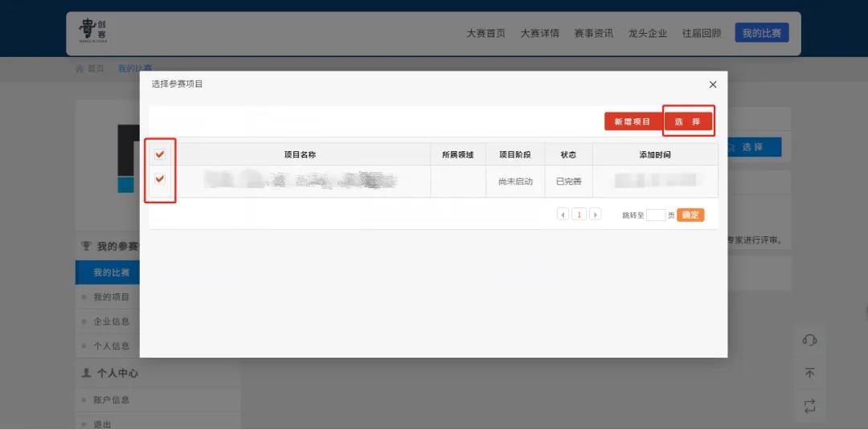This screenshot has height=430, width=868.
Task: Click the switch/refresh icon at right edge
Action: pos(809,406)
